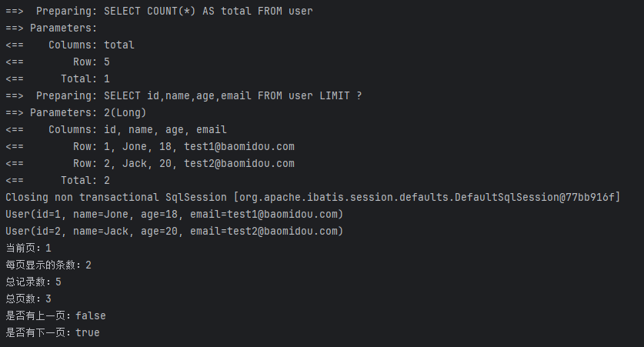Click the '每页显示的条数: 2' line
Screen dimensions: 644x347
click(48, 265)
